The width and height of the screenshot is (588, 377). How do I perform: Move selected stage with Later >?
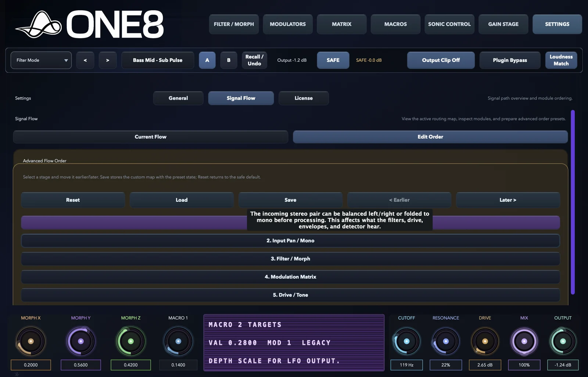pyautogui.click(x=508, y=200)
